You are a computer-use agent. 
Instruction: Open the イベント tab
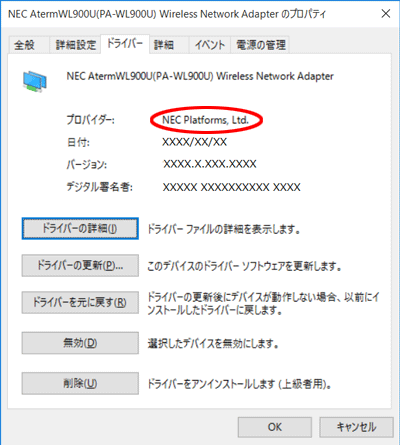pos(210,45)
